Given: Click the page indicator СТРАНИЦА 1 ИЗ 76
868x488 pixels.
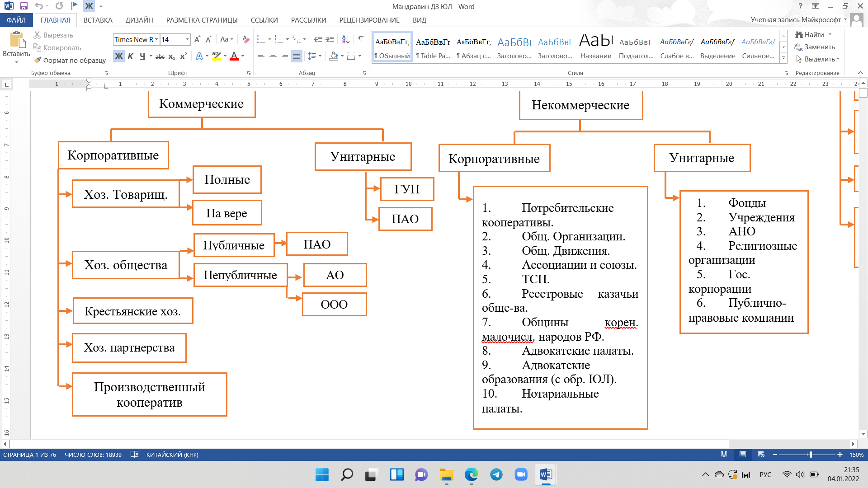Looking at the screenshot, I should (x=30, y=455).
